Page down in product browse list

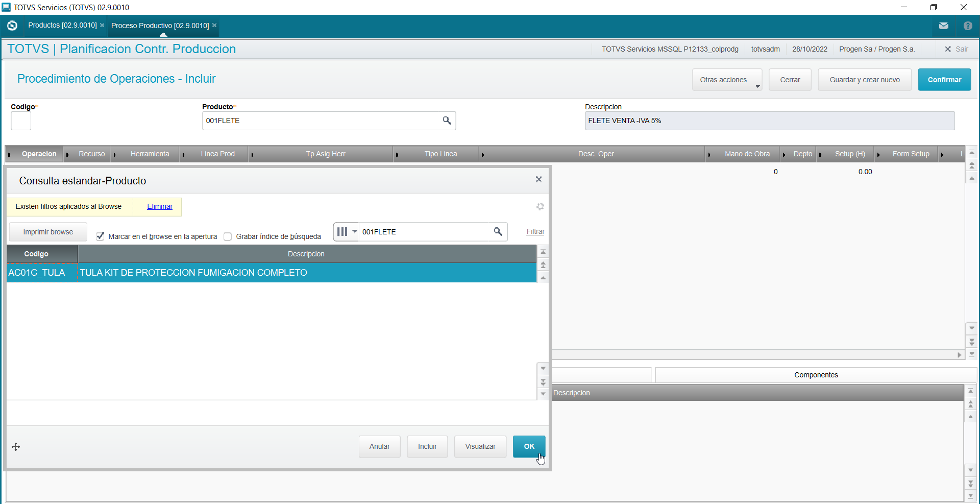543,381
